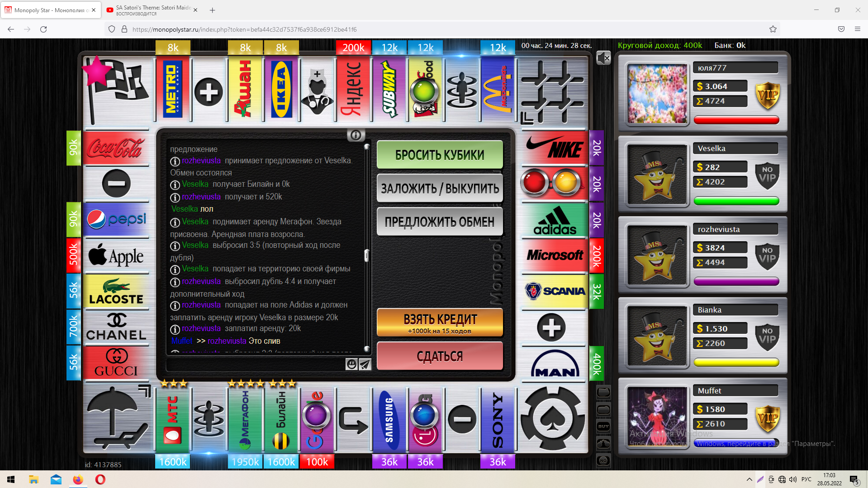This screenshot has width=868, height=488.
Task: Go back with the browser back arrow
Action: (11, 29)
